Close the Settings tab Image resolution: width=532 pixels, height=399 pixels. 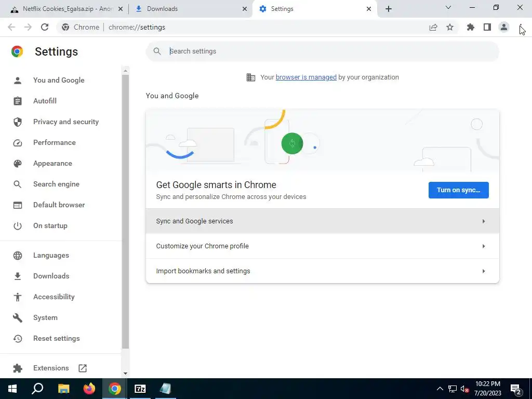coord(369,9)
